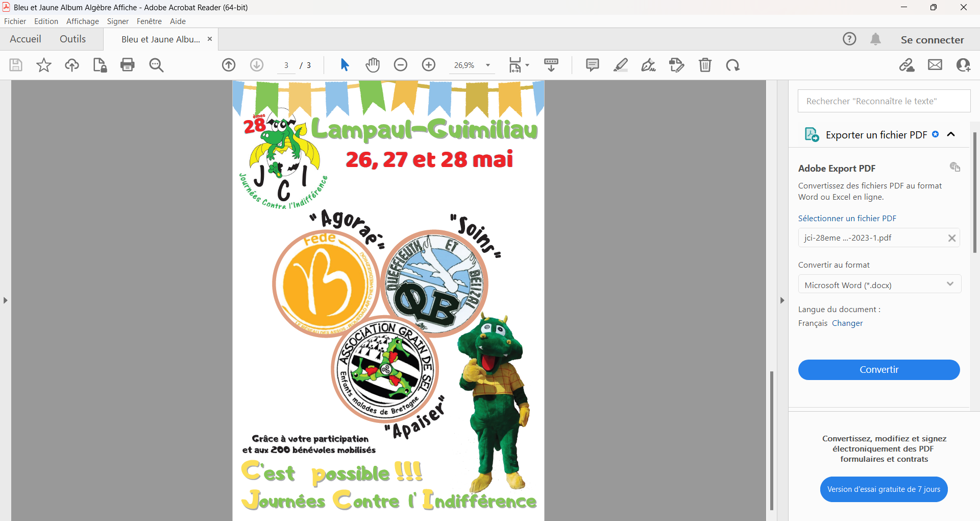Open the Fichier menu
Viewport: 980px width, 521px height.
(x=15, y=21)
